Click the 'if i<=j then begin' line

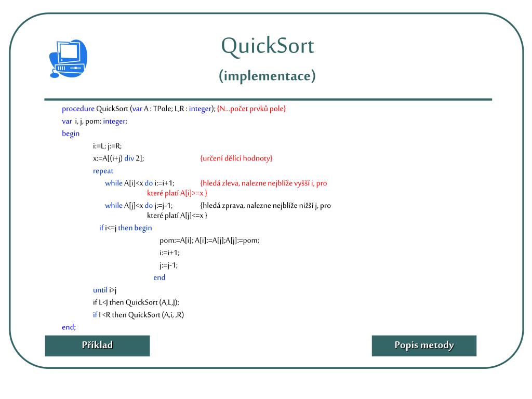(126, 228)
